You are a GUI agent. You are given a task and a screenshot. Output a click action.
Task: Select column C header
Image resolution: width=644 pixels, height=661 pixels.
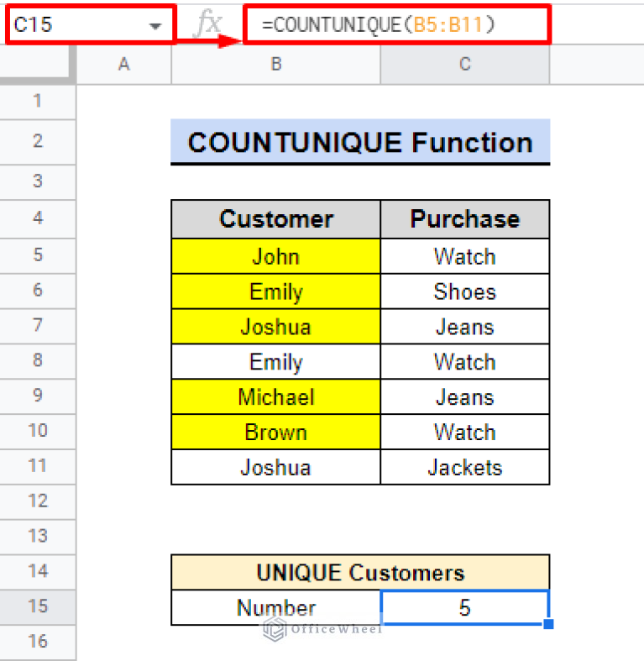(464, 65)
